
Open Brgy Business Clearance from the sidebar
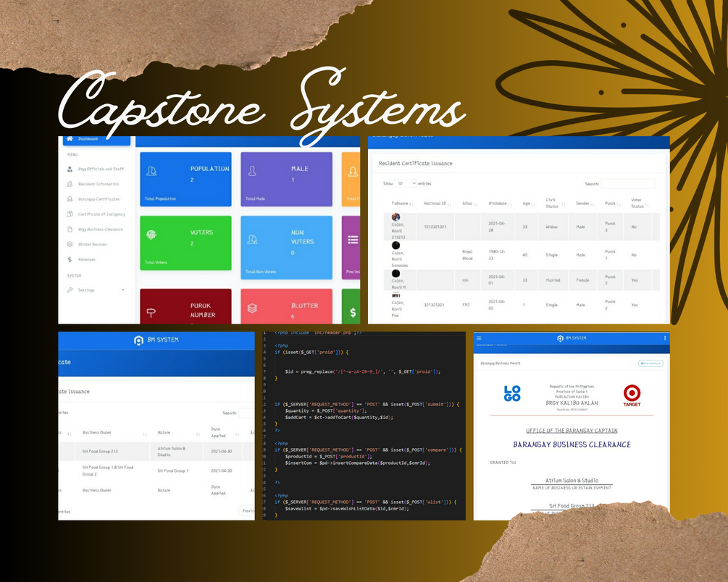click(x=100, y=229)
